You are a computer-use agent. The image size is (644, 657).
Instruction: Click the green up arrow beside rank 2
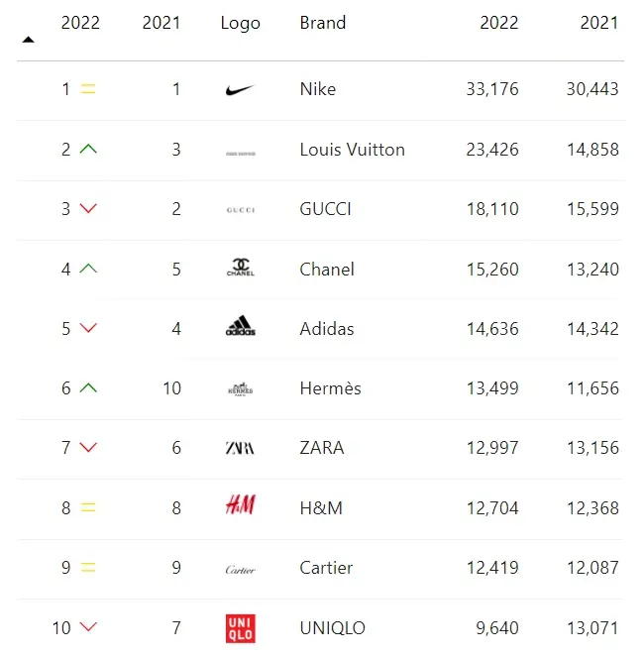tap(88, 149)
